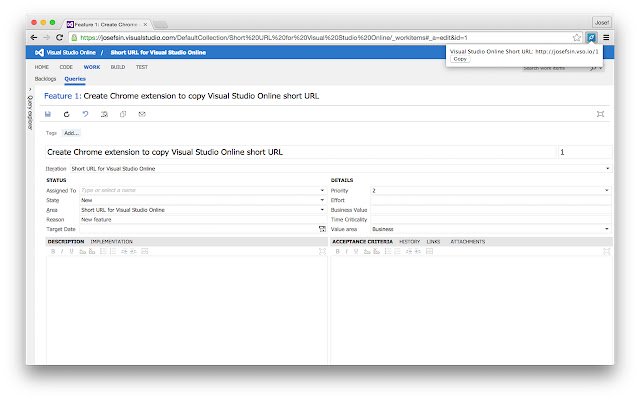640x400 pixels.
Task: Click the Feature 1 heading link
Action: 62,96
